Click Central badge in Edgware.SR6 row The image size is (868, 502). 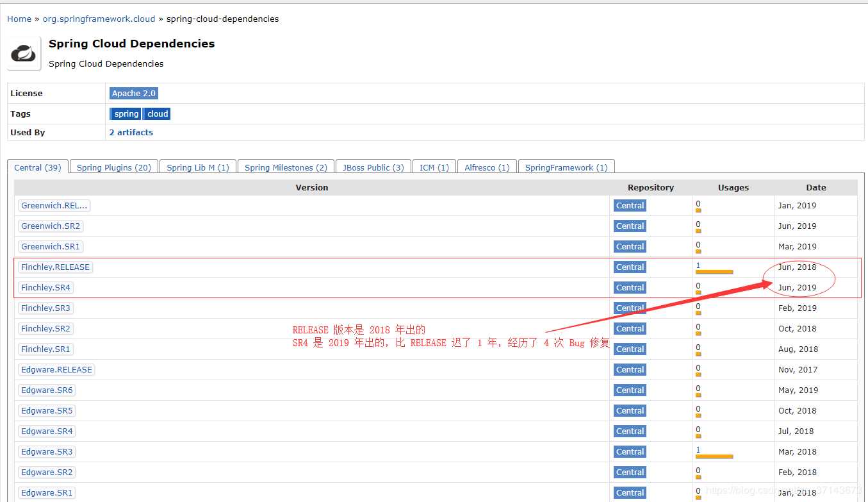630,390
